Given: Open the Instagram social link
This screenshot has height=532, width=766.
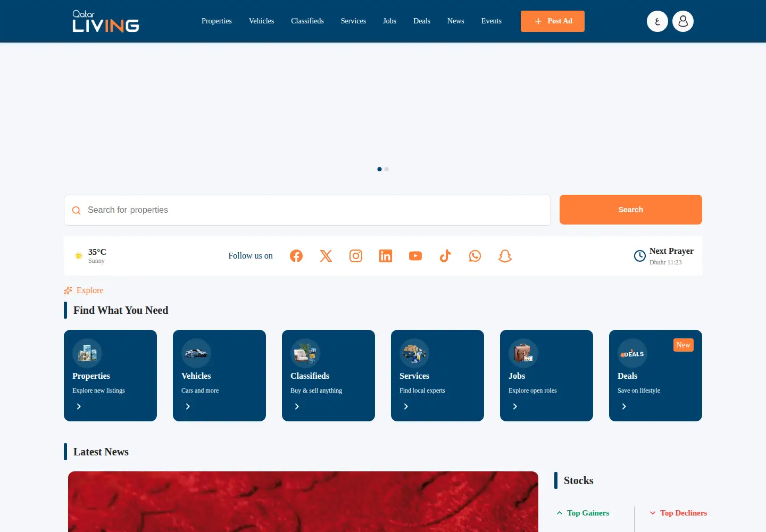Looking at the screenshot, I should click(356, 256).
